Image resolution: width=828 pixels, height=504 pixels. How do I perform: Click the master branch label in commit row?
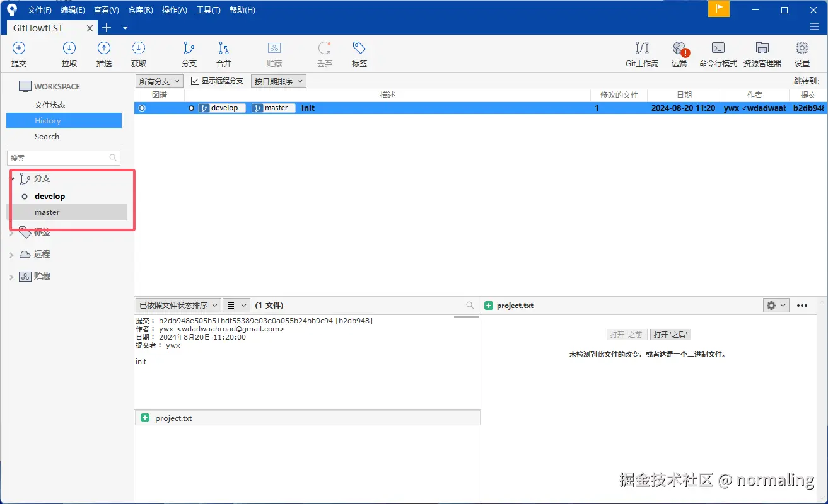(274, 108)
